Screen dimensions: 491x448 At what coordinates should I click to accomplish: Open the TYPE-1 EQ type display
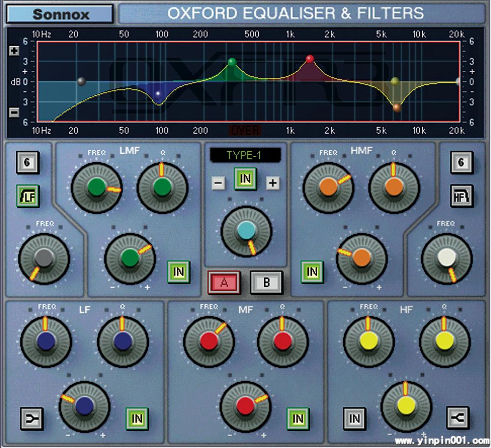(245, 155)
